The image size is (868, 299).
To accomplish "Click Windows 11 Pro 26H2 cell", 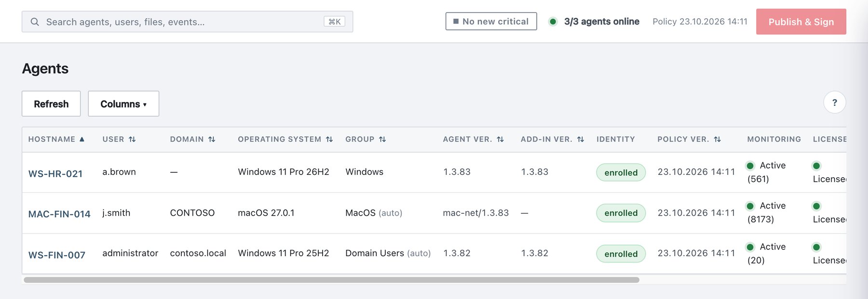I will pyautogui.click(x=284, y=172).
